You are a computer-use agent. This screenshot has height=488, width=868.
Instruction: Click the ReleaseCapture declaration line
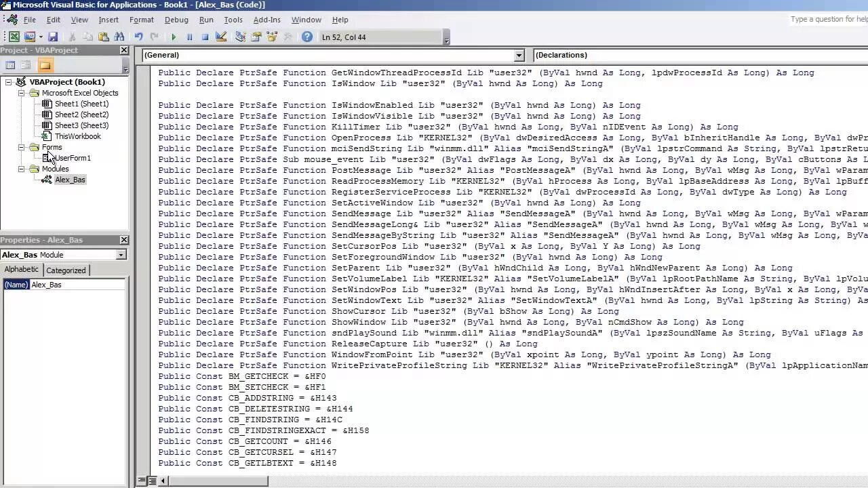348,344
